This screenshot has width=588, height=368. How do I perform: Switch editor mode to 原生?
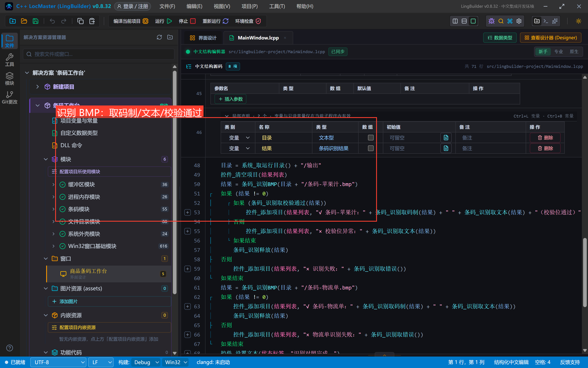574,52
